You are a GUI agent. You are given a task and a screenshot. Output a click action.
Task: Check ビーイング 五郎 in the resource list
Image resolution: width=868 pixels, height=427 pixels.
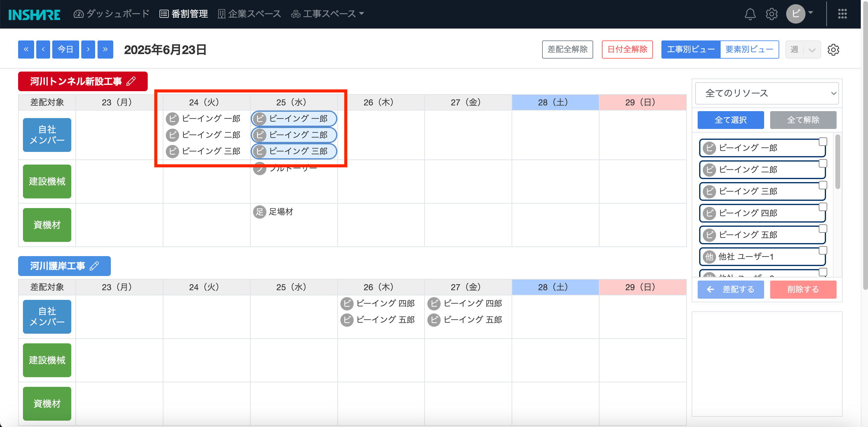823,229
